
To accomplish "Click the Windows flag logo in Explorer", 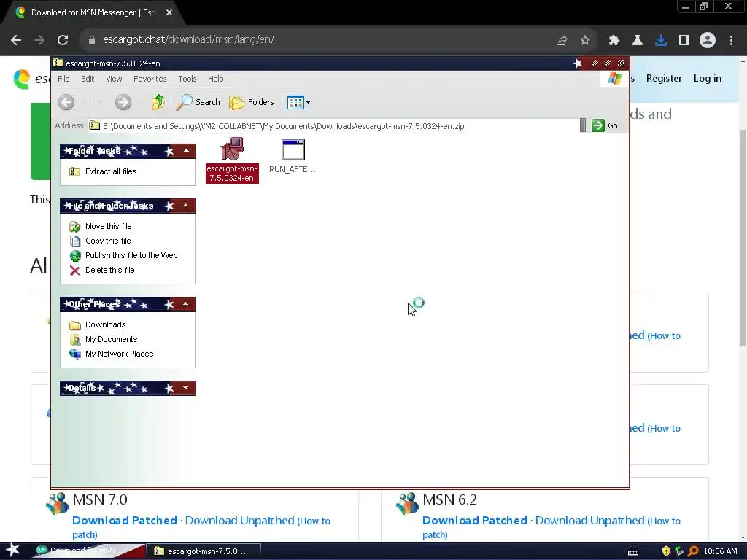I will point(614,79).
